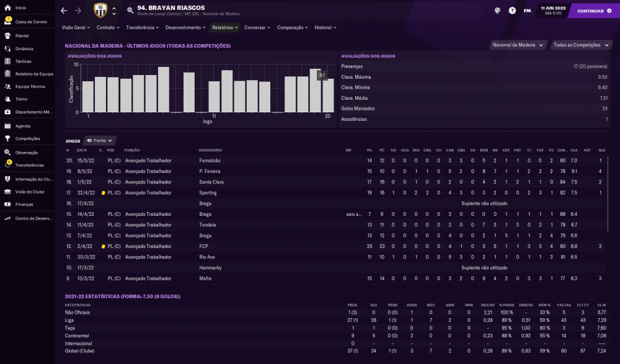This screenshot has height=364, width=620.
Task: Click the Informação do Clube shield icon
Action: coord(7,179)
